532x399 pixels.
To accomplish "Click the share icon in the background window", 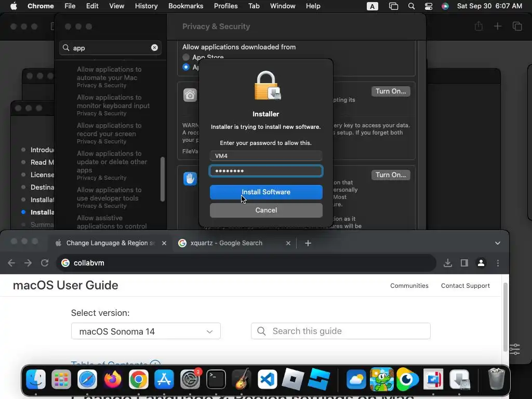I will [478, 26].
